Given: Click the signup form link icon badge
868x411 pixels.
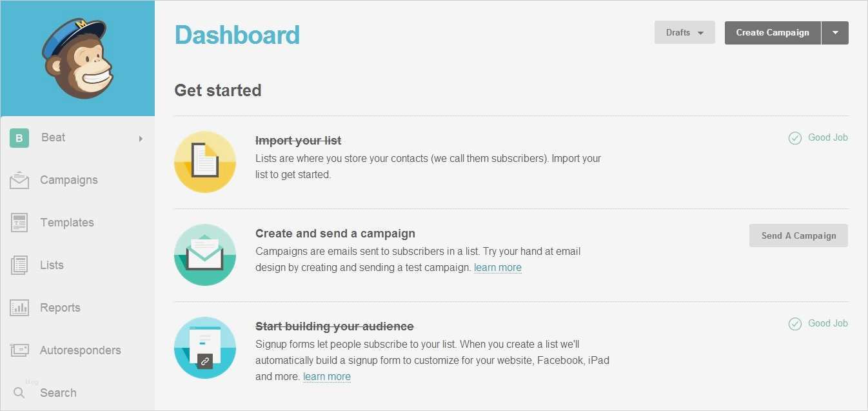Looking at the screenshot, I should (204, 361).
